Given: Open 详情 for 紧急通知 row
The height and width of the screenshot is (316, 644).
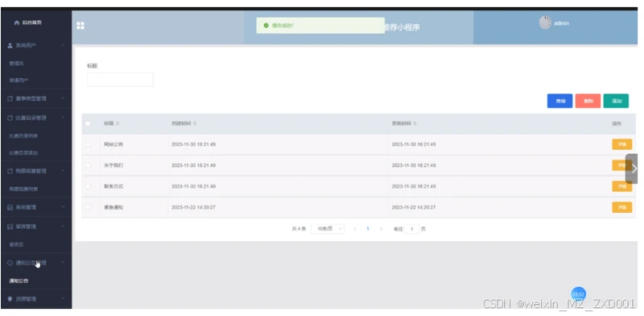Looking at the screenshot, I should pyautogui.click(x=621, y=207).
